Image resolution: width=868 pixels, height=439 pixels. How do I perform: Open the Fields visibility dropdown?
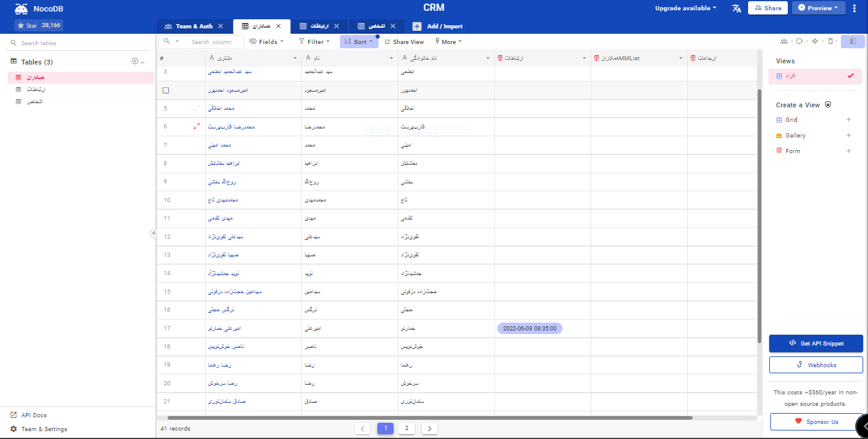pos(266,42)
